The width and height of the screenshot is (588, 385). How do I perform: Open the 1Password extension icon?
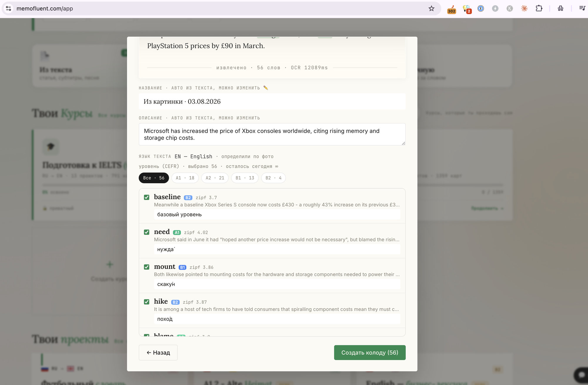481,9
